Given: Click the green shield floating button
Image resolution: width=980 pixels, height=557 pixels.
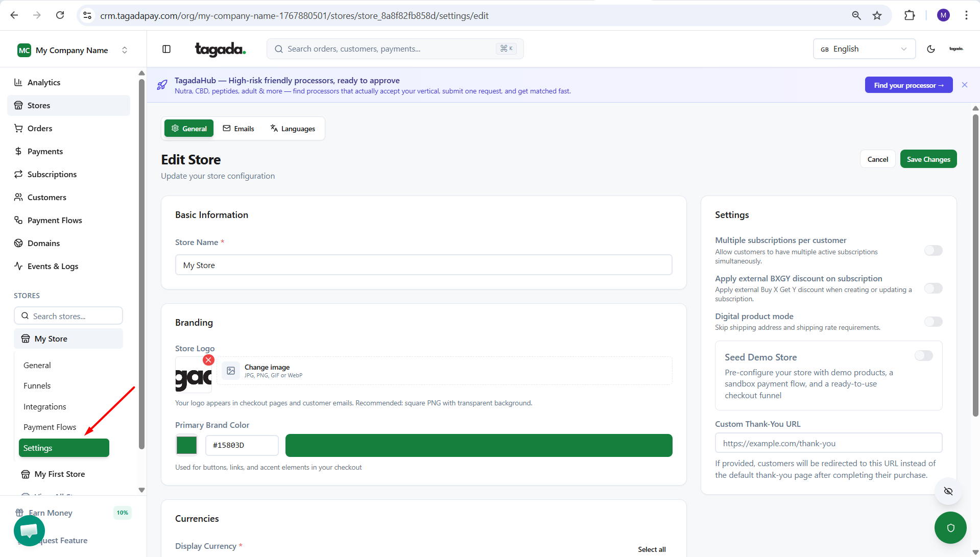Looking at the screenshot, I should click(x=950, y=527).
